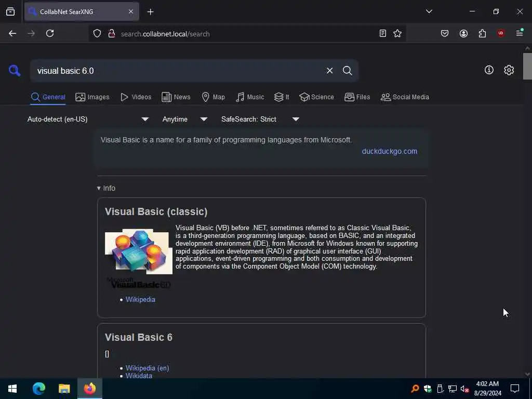Image resolution: width=532 pixels, height=399 pixels.
Task: Switch to the News tab
Action: pos(176,97)
